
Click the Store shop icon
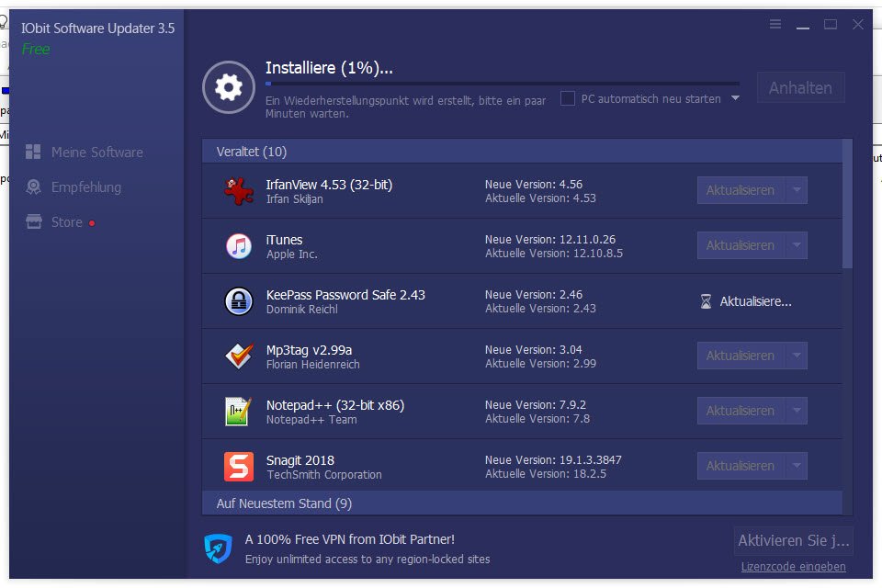(x=33, y=221)
